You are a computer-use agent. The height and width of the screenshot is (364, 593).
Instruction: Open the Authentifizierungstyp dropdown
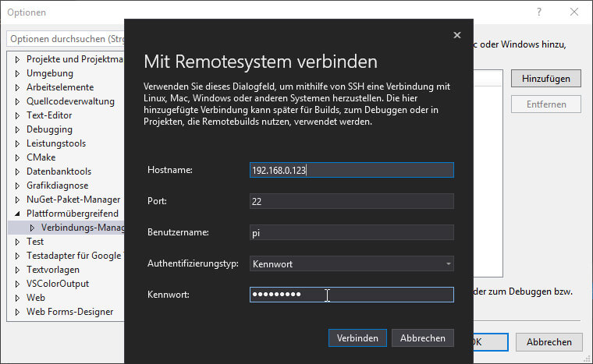[351, 263]
